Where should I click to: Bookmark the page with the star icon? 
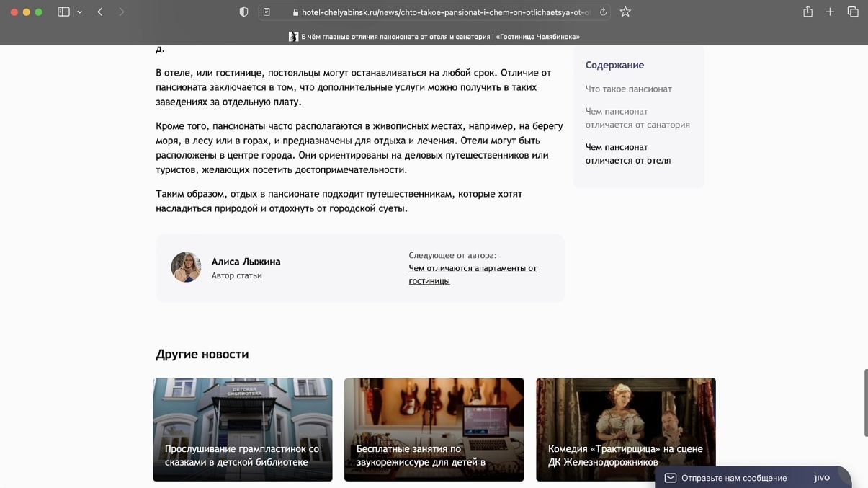click(x=625, y=12)
